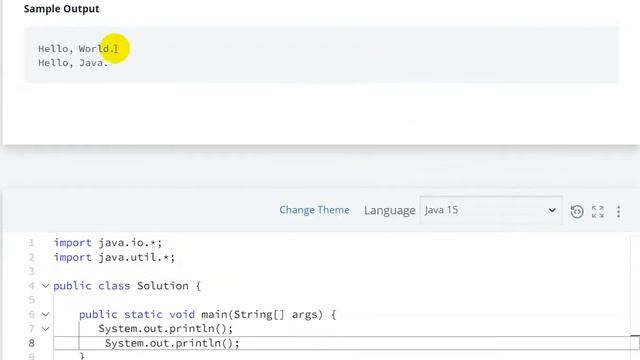Viewport: 640px width, 360px height.
Task: Place cursor on 'import java.util.*;' line
Action: coord(114,257)
